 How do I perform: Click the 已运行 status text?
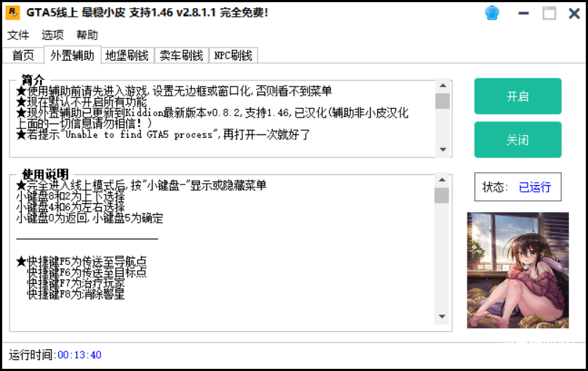[535, 187]
